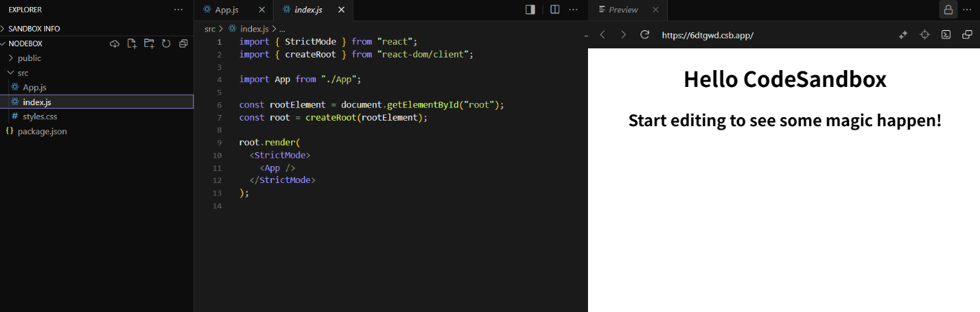The height and width of the screenshot is (312, 980).
Task: Click the "react-dom/client" import string
Action: click(426, 54)
